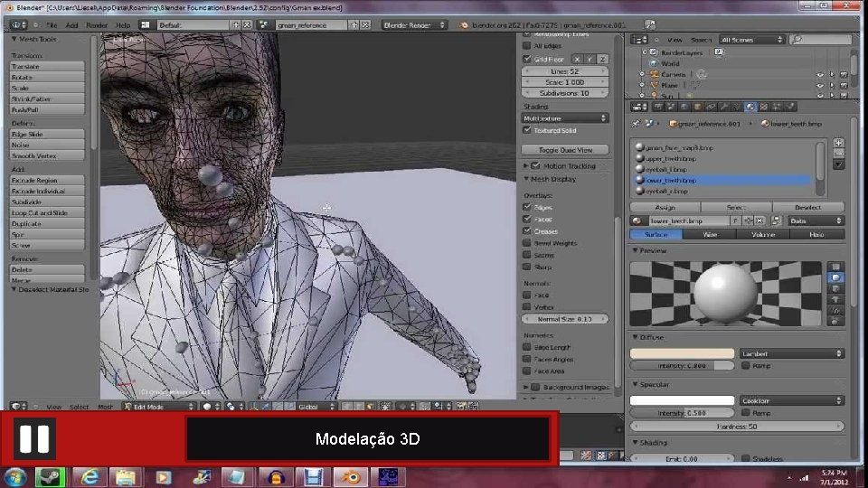Open the Add menu

tap(72, 25)
